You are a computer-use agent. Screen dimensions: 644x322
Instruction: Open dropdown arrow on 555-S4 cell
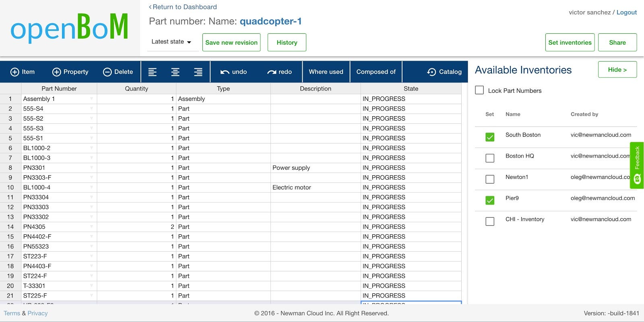click(92, 109)
